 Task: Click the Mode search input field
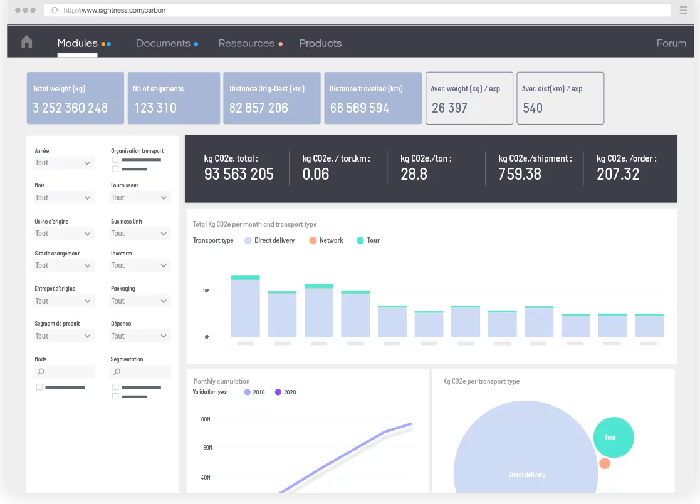pos(64,371)
